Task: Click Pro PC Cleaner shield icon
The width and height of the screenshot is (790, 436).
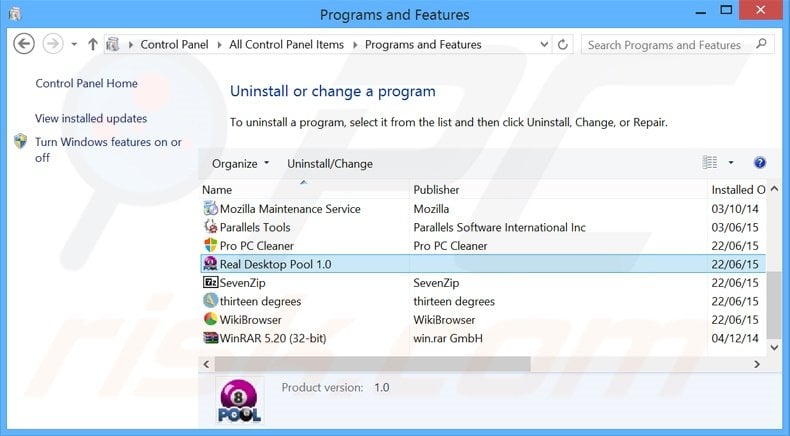Action: [211, 245]
